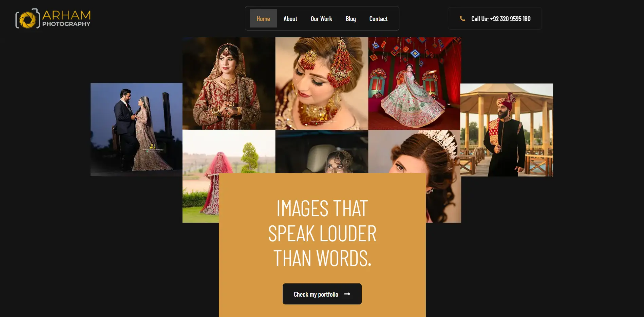Open the Home menu item
Image resolution: width=644 pixels, height=317 pixels.
click(x=263, y=18)
